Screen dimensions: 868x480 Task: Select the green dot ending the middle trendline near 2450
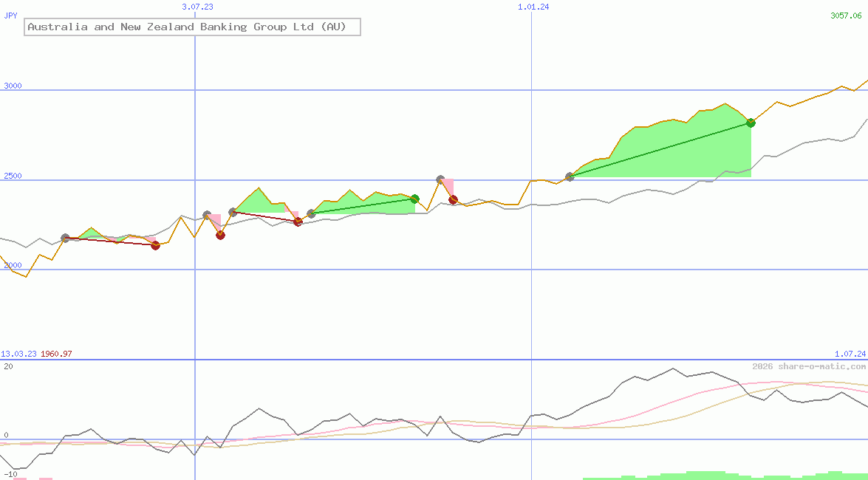414,198
